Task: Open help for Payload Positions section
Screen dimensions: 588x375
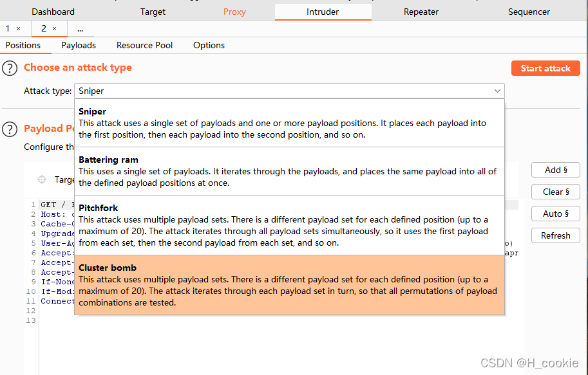Action: pos(10,129)
